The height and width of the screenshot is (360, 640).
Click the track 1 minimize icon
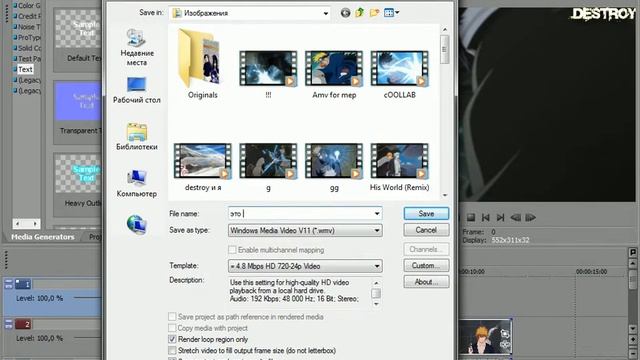(8, 284)
